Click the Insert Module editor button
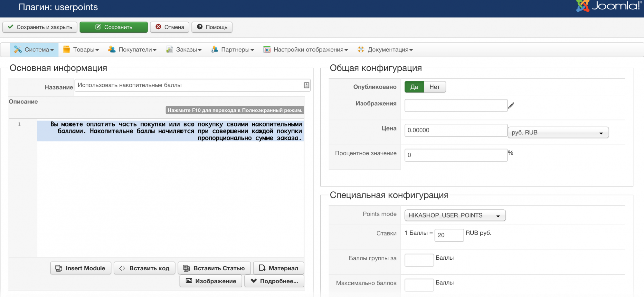This screenshot has height=297, width=644. [x=80, y=268]
